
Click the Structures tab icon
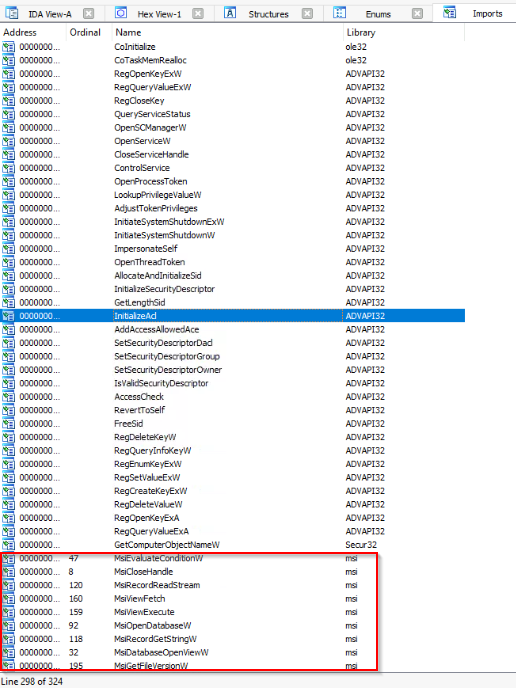click(230, 13)
